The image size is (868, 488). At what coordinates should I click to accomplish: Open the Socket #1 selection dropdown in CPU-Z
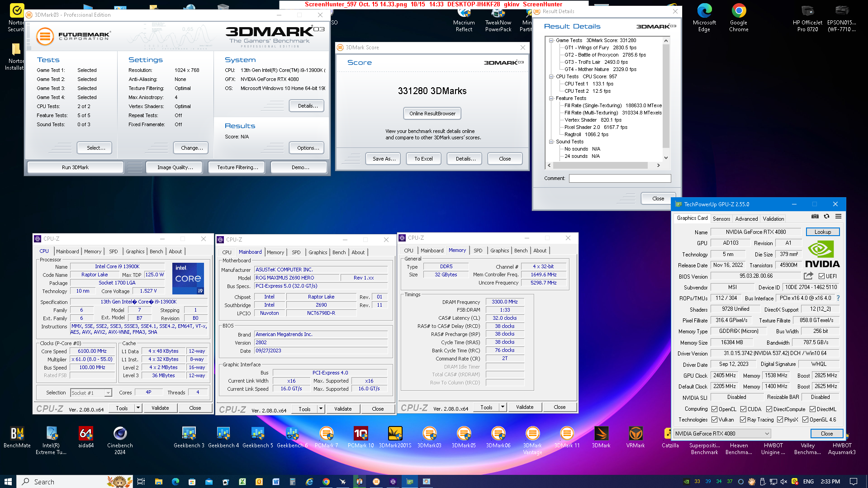click(x=91, y=393)
